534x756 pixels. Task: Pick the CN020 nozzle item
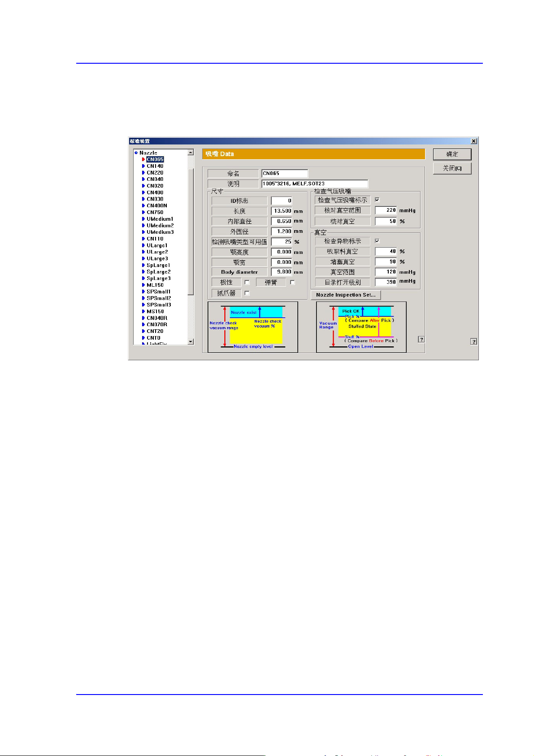[155, 186]
